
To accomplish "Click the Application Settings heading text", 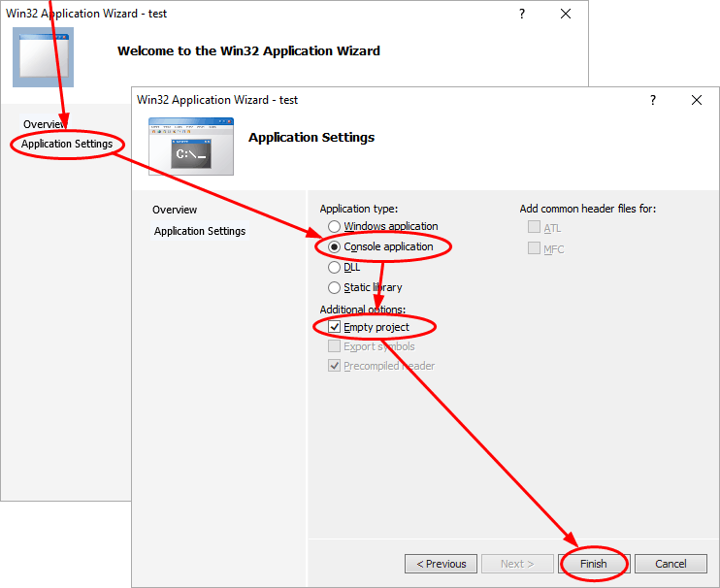I will point(311,137).
